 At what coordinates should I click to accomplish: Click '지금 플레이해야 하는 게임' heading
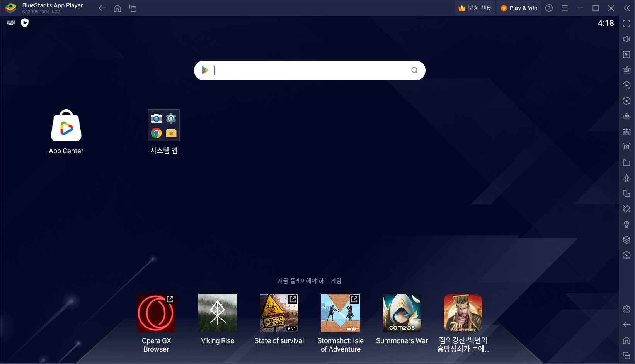(310, 281)
